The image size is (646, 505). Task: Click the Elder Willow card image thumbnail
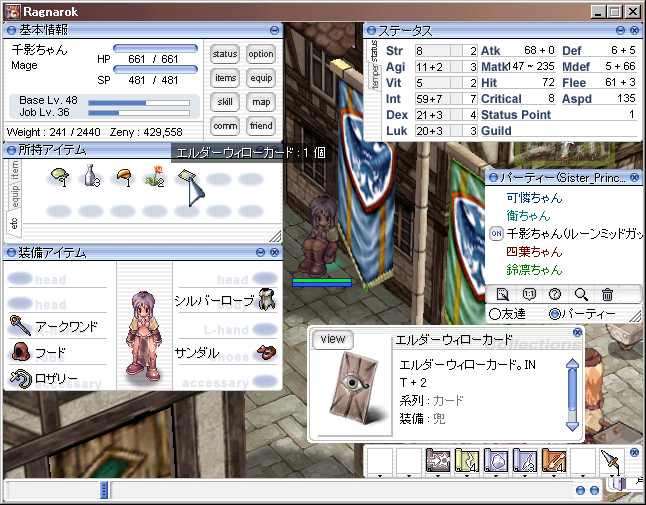coord(354,387)
